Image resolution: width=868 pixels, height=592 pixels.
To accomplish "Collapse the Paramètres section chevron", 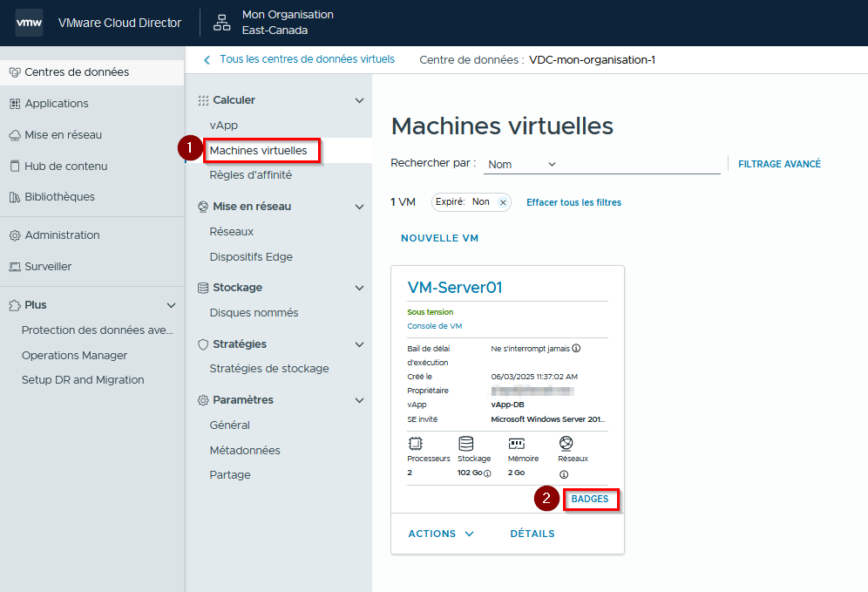I will pos(359,400).
